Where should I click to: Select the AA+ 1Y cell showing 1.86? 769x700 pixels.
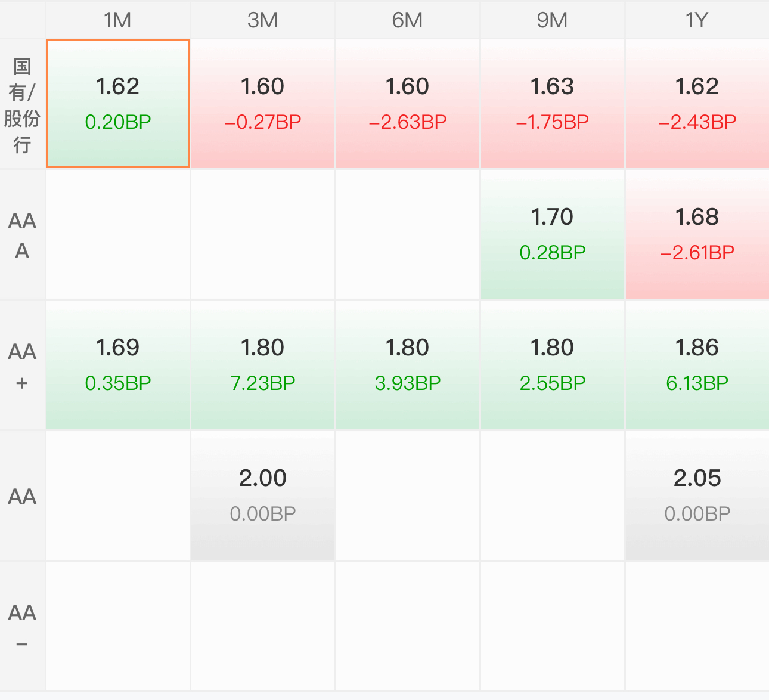697,365
